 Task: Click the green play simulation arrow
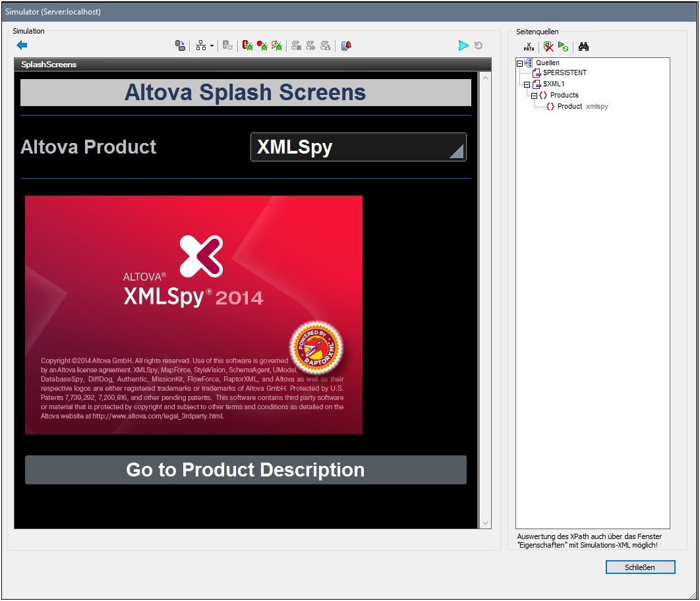[463, 45]
